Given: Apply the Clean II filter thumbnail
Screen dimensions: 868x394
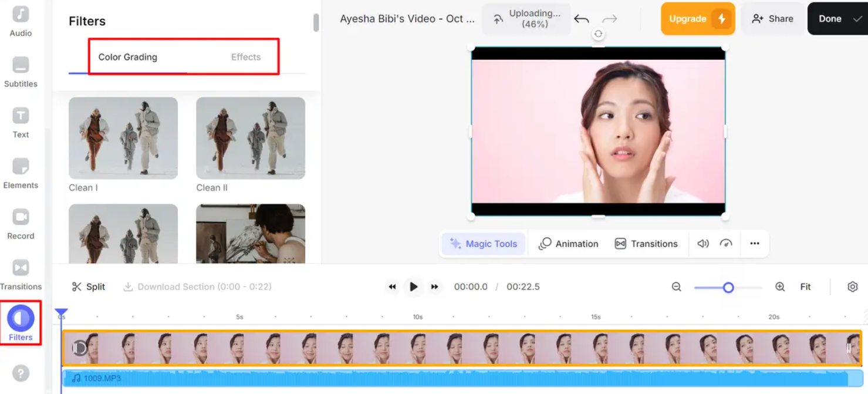Looking at the screenshot, I should pos(251,138).
